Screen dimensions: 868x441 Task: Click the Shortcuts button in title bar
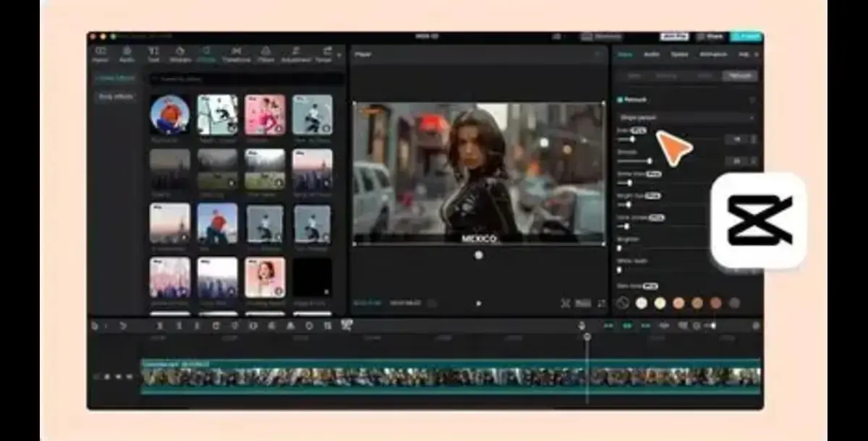coord(601,36)
